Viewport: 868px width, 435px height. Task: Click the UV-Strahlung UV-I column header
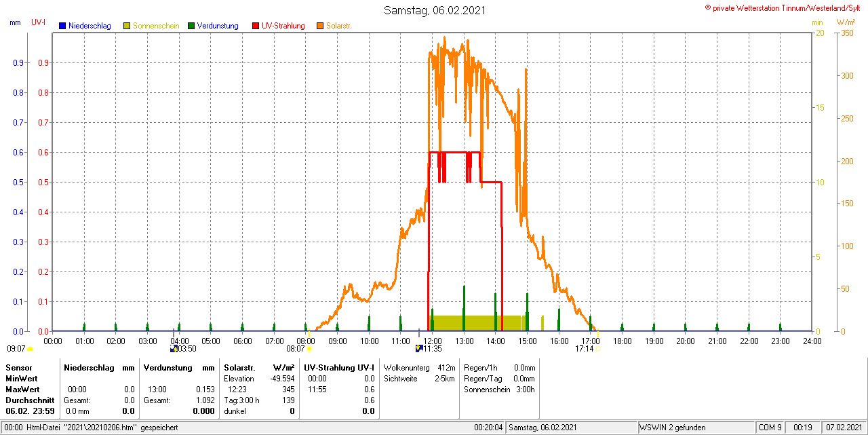(339, 367)
